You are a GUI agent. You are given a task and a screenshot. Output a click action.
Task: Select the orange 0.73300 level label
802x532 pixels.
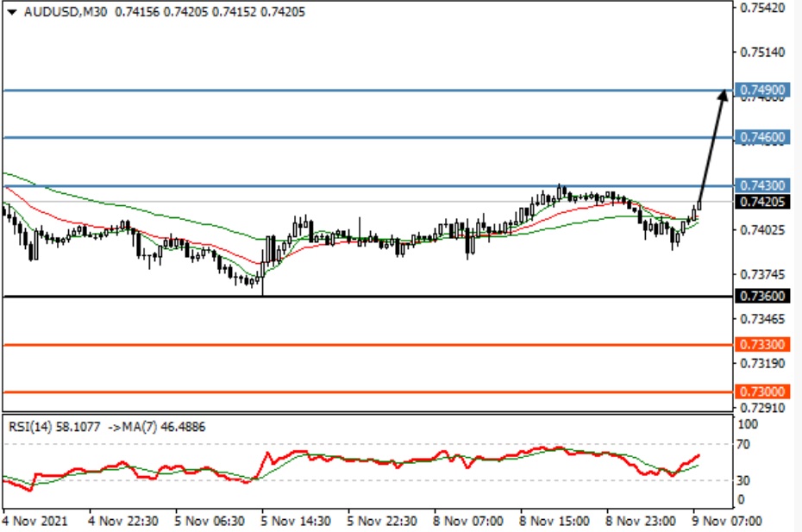(x=762, y=344)
